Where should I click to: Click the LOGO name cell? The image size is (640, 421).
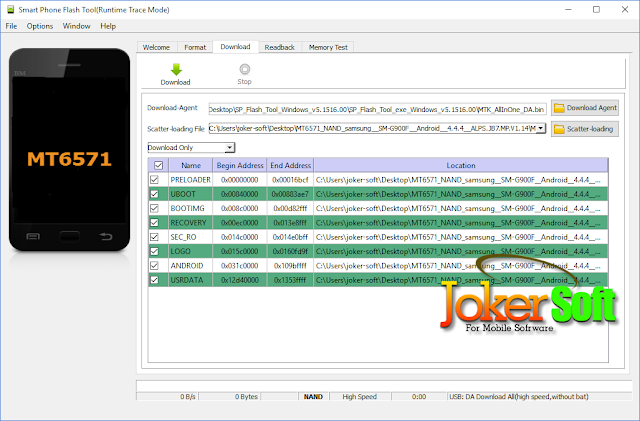(191, 251)
